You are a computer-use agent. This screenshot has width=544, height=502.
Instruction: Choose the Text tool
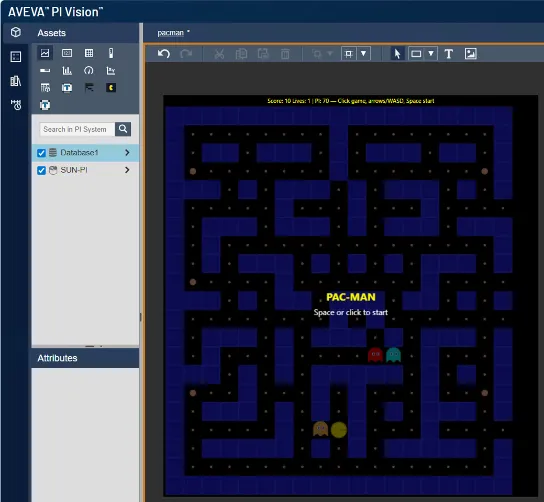click(x=449, y=54)
